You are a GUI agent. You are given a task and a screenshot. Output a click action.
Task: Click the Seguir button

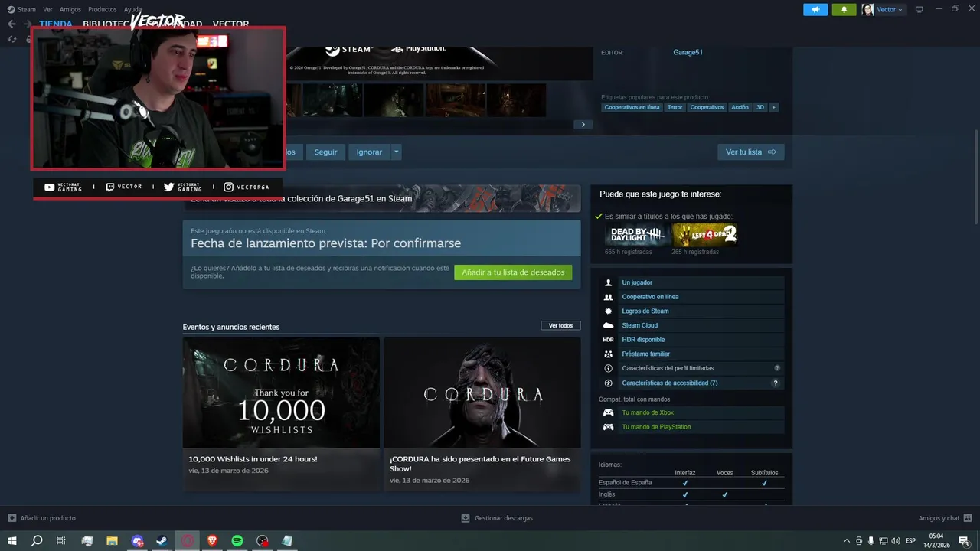pos(325,152)
